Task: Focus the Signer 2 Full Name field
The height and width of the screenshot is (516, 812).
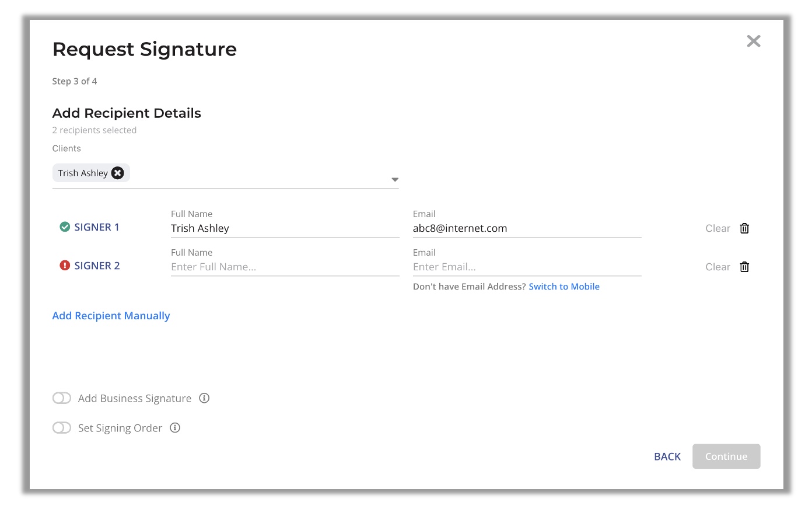Action: 285,267
